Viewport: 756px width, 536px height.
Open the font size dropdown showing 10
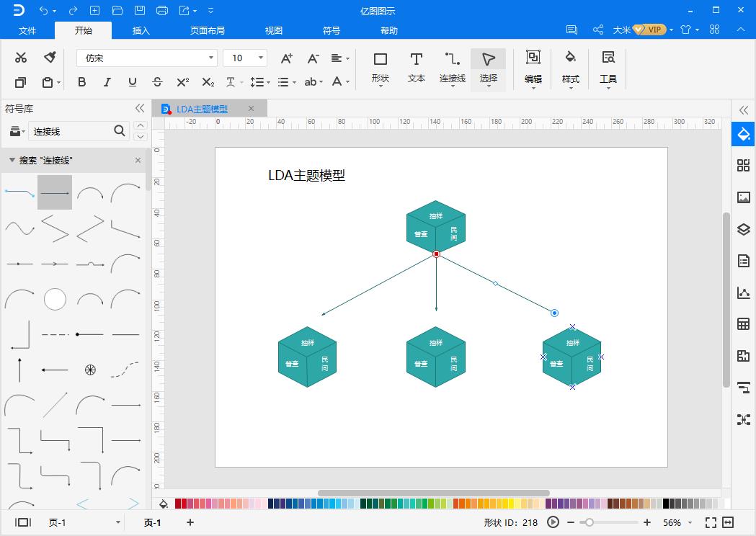(x=260, y=58)
